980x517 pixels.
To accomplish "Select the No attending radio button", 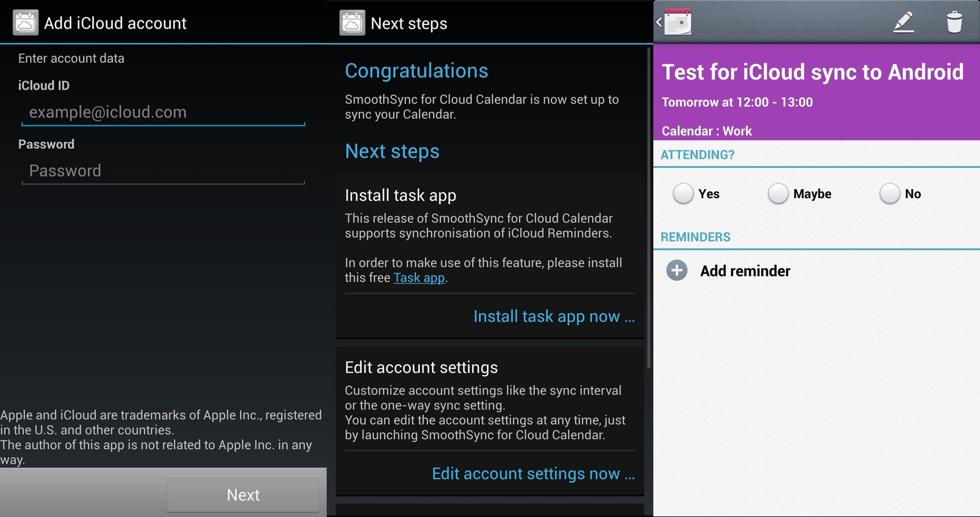I will point(890,193).
